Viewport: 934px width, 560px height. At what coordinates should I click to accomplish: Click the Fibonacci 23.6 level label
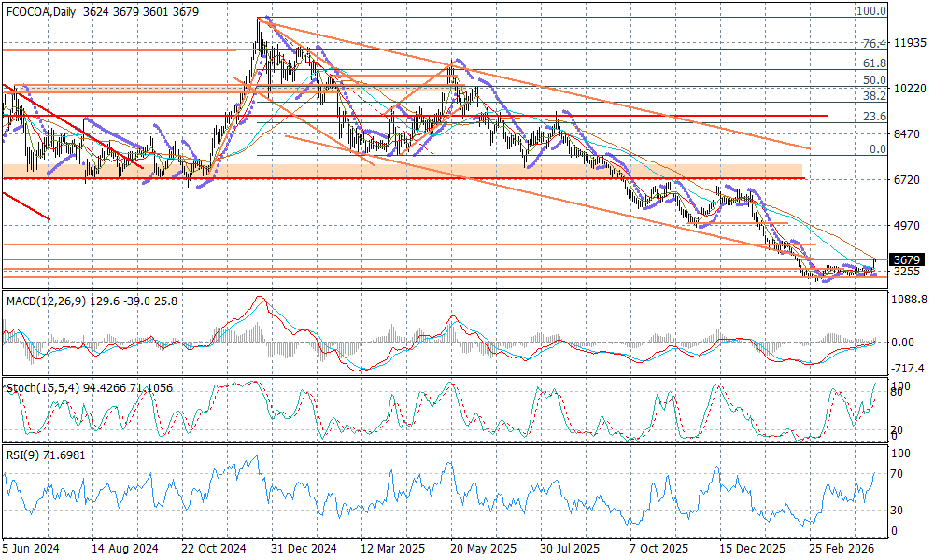click(x=874, y=117)
